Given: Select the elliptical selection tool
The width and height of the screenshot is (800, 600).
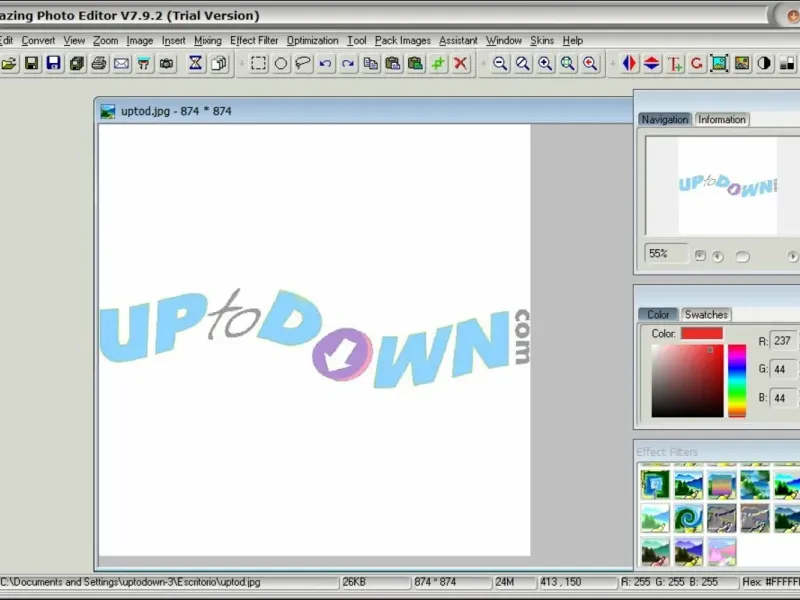Looking at the screenshot, I should pos(281,64).
